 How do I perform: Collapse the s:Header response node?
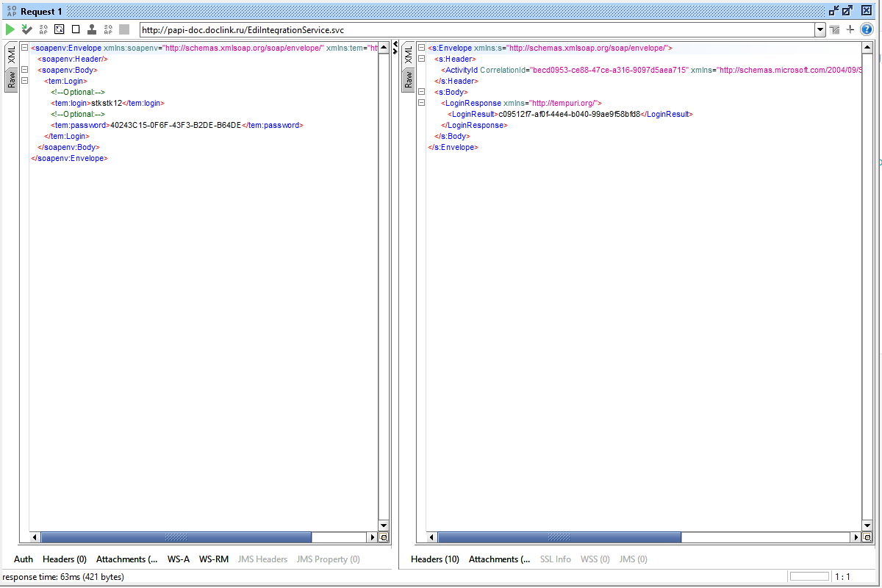pos(421,59)
